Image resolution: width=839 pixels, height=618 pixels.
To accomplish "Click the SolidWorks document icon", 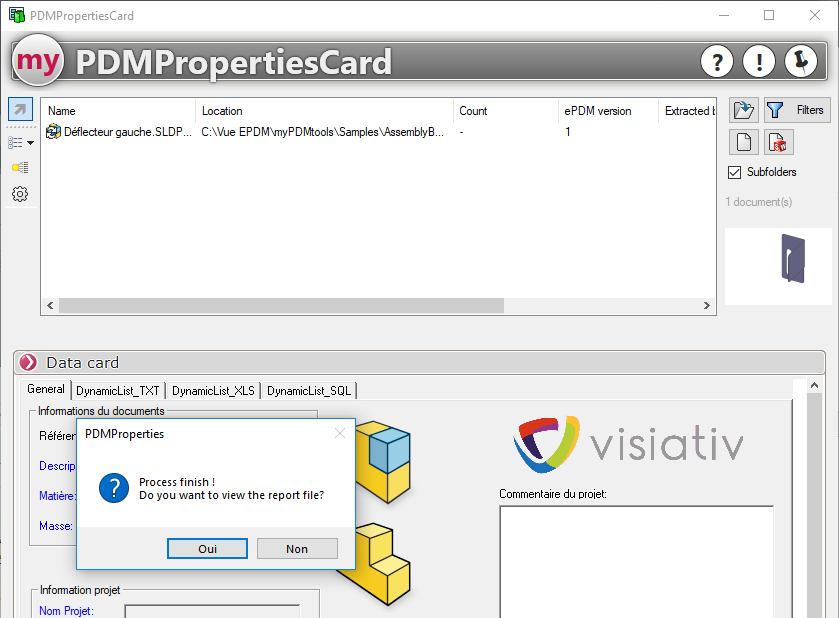I will point(779,142).
